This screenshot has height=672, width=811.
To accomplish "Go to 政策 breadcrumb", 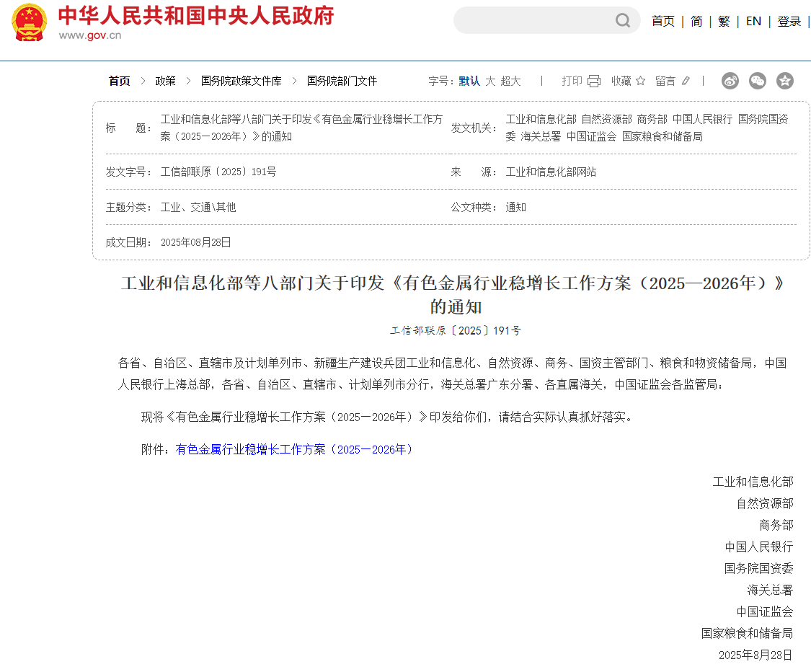I will coord(165,81).
